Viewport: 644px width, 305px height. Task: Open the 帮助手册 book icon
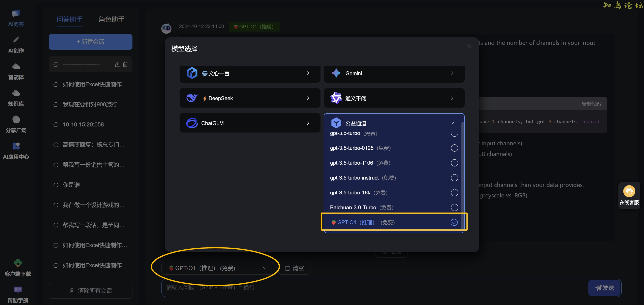(x=18, y=289)
